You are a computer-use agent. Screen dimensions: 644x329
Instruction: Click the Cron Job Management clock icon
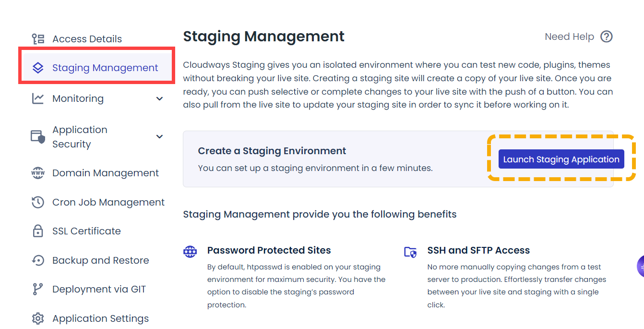[38, 202]
